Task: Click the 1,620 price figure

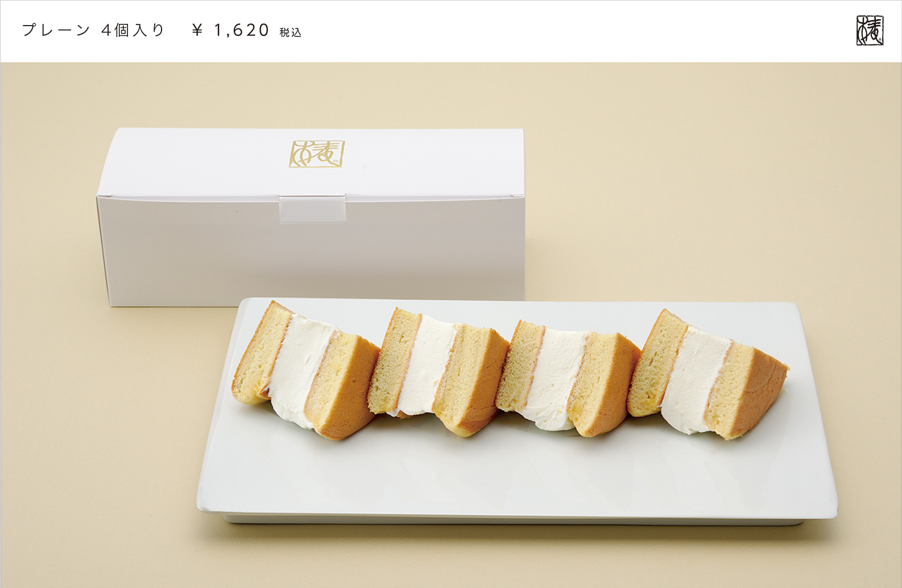Action: [x=241, y=30]
